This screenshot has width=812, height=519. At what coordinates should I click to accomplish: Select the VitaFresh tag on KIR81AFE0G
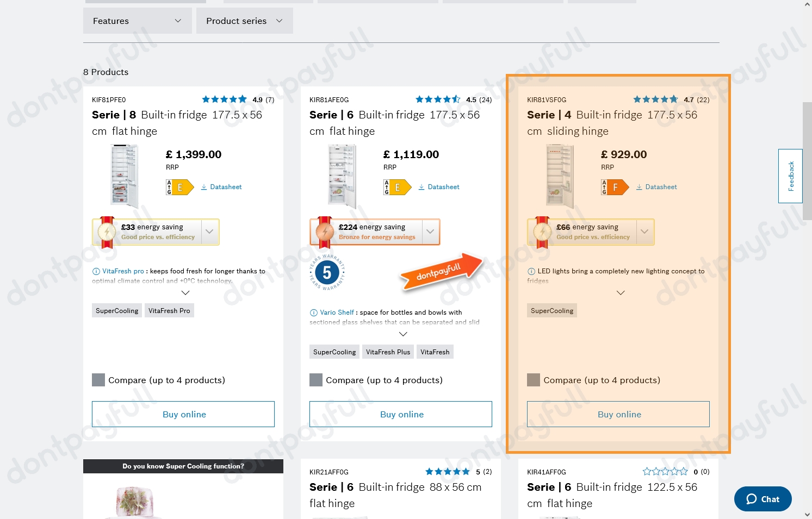[x=435, y=352]
